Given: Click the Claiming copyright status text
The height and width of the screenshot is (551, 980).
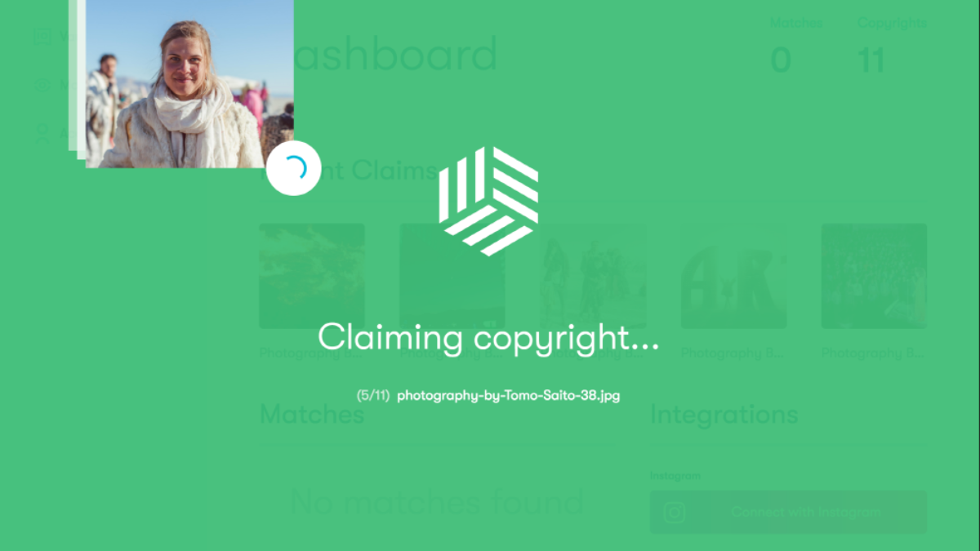Looking at the screenshot, I should pyautogui.click(x=488, y=337).
